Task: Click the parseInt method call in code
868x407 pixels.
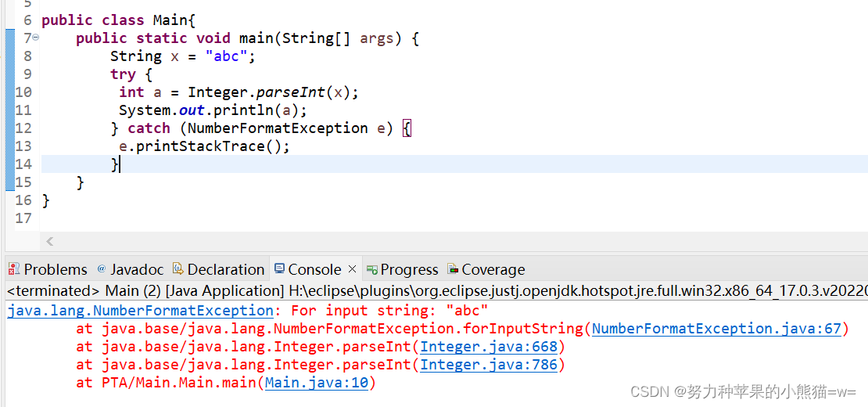Action: 291,92
